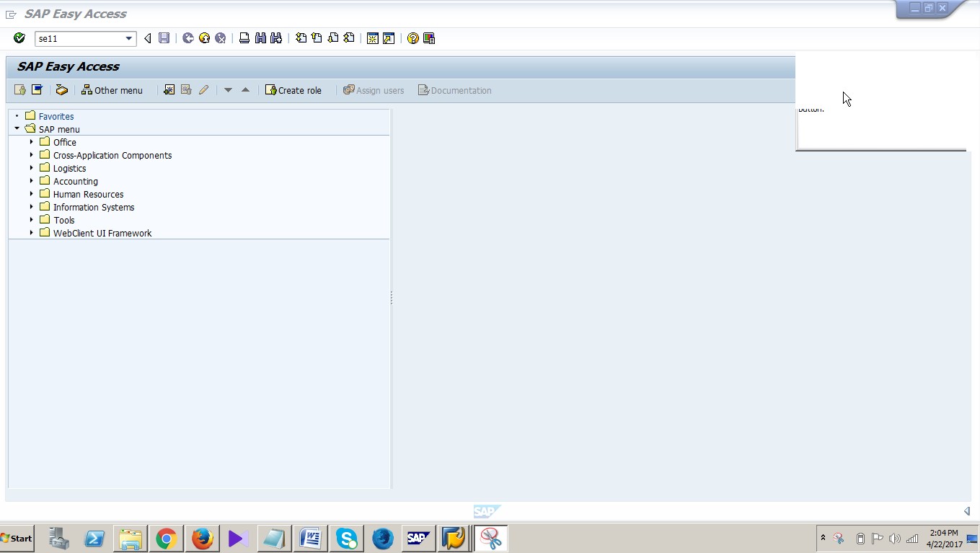980x553 pixels.
Task: Click the Change Favorites pencil icon
Action: point(203,89)
